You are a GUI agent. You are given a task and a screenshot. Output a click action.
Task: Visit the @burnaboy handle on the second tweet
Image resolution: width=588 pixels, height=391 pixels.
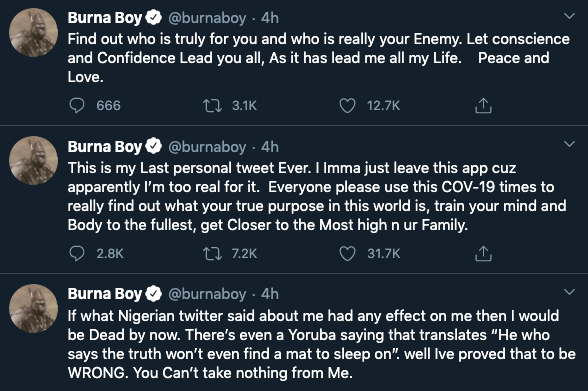(207, 147)
